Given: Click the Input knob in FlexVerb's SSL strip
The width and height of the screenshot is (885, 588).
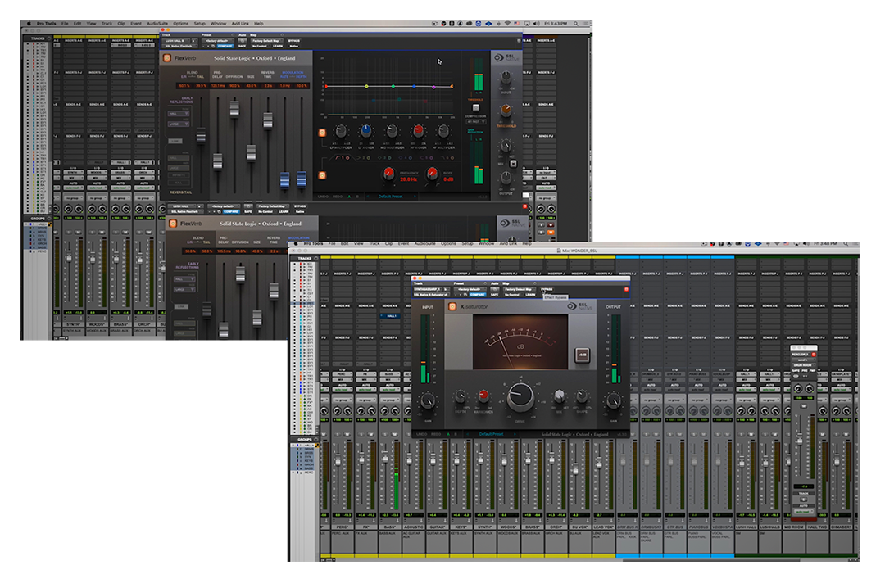Looking at the screenshot, I should (506, 79).
